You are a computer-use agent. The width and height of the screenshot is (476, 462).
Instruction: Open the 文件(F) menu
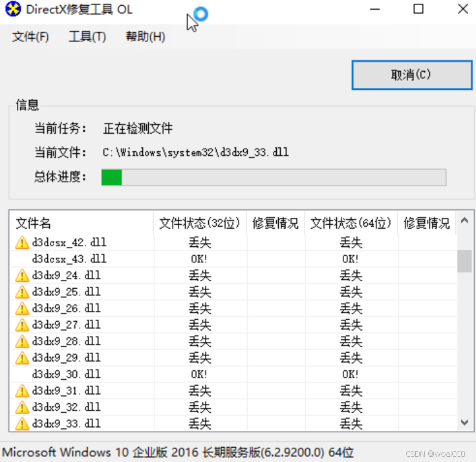click(30, 37)
